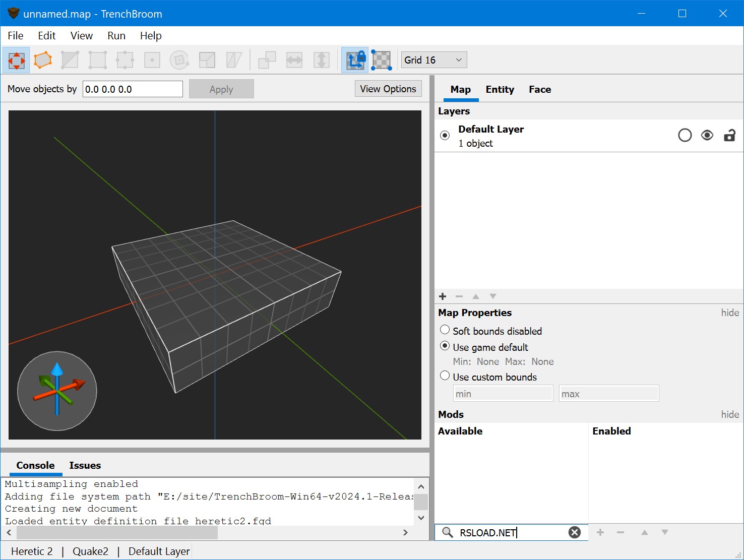Click the mods search magnifier icon

pos(447,532)
